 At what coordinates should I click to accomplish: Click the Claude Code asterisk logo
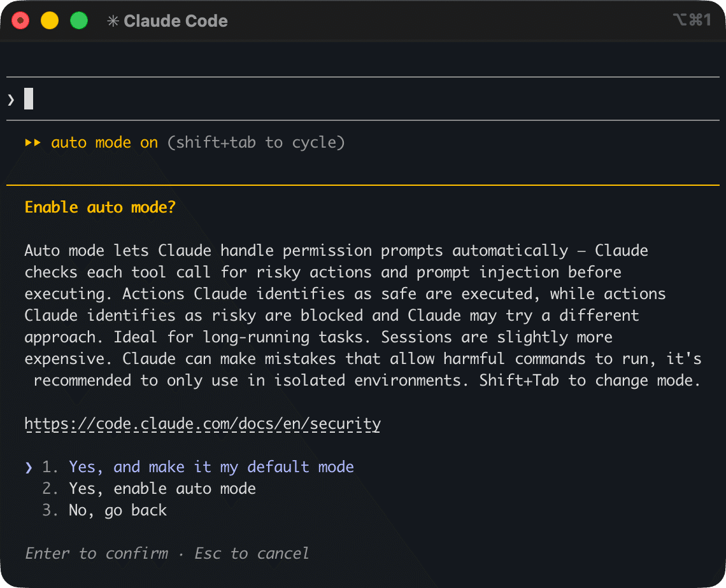click(x=113, y=21)
